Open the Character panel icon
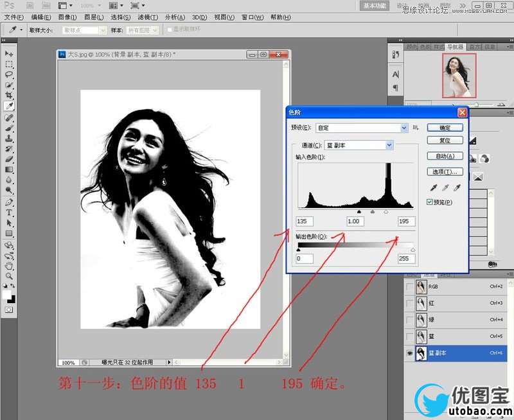This screenshot has height=420, width=514. [x=396, y=74]
